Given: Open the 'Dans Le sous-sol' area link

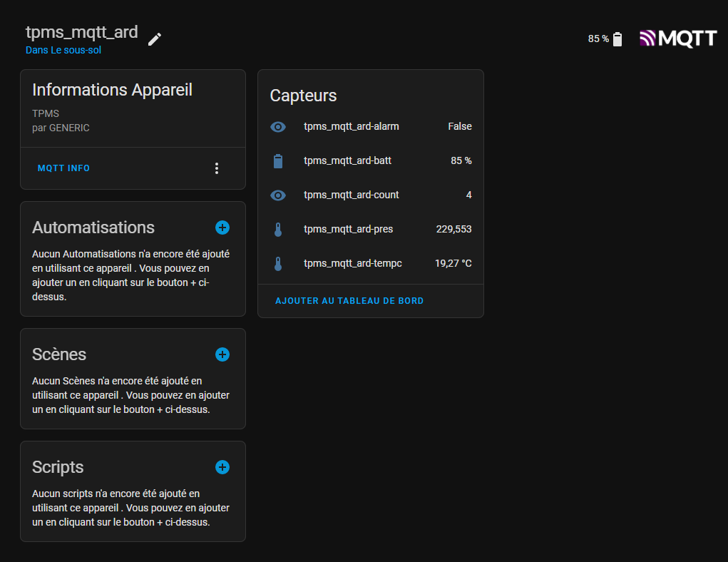Looking at the screenshot, I should pos(63,50).
